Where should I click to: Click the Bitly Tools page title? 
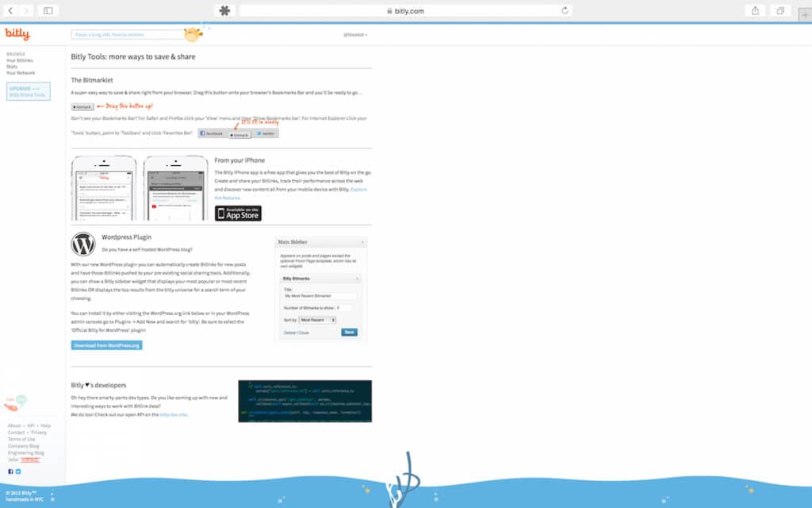pos(133,57)
